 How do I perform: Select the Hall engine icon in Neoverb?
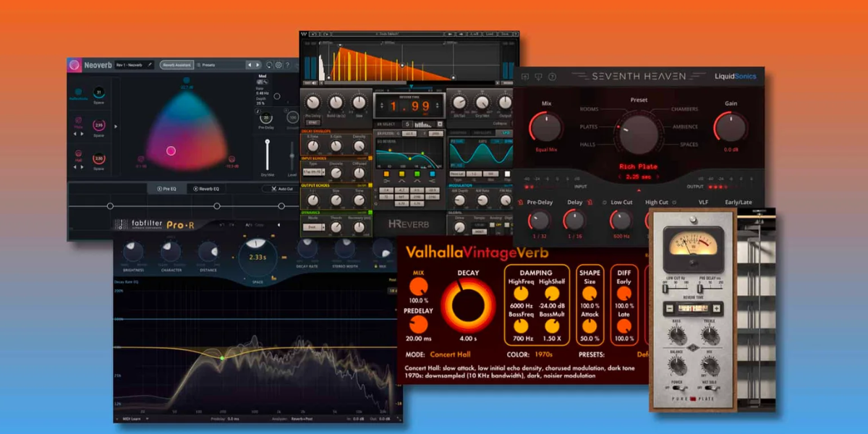click(78, 154)
